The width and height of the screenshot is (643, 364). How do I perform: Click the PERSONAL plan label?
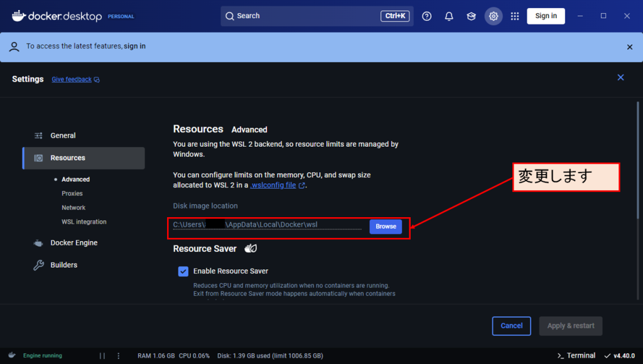[121, 17]
